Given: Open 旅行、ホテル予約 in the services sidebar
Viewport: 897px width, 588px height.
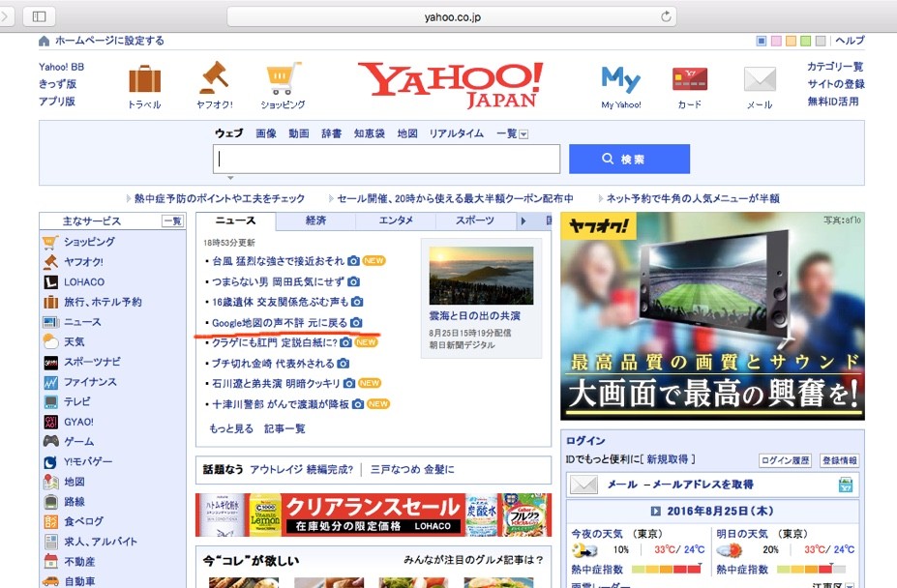Looking at the screenshot, I should coord(103,302).
